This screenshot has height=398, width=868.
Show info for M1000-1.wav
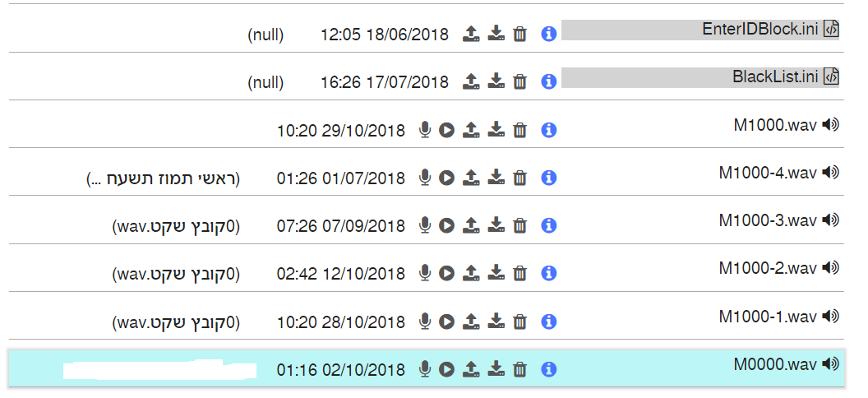click(x=548, y=321)
